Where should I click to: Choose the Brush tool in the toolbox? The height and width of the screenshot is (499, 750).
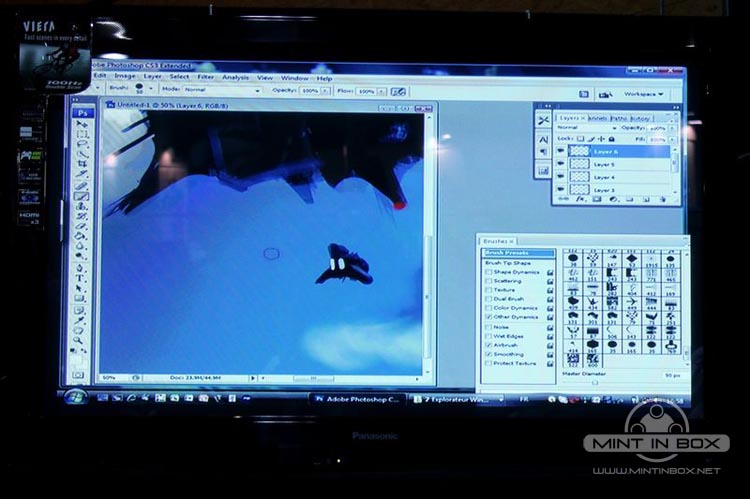(80, 196)
